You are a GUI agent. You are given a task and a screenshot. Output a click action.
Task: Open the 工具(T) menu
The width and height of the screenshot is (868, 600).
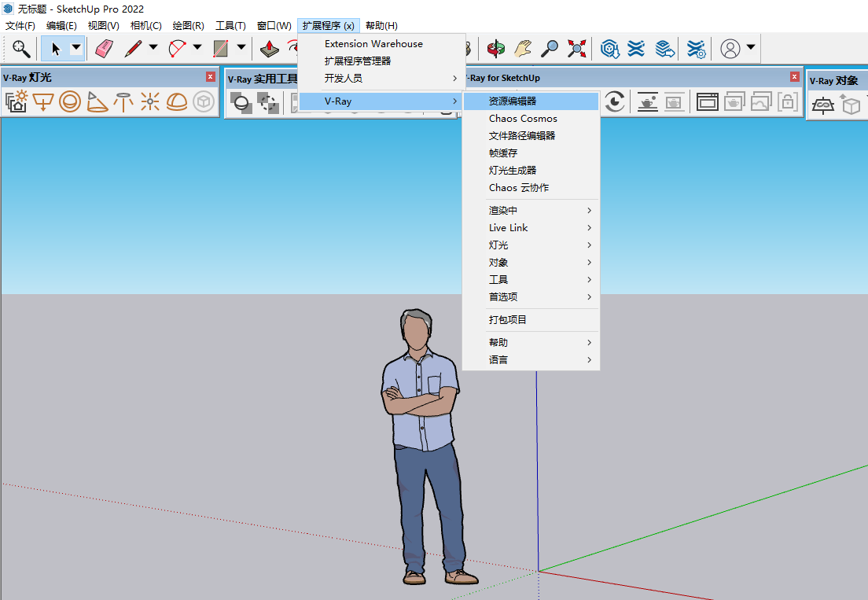(x=230, y=25)
